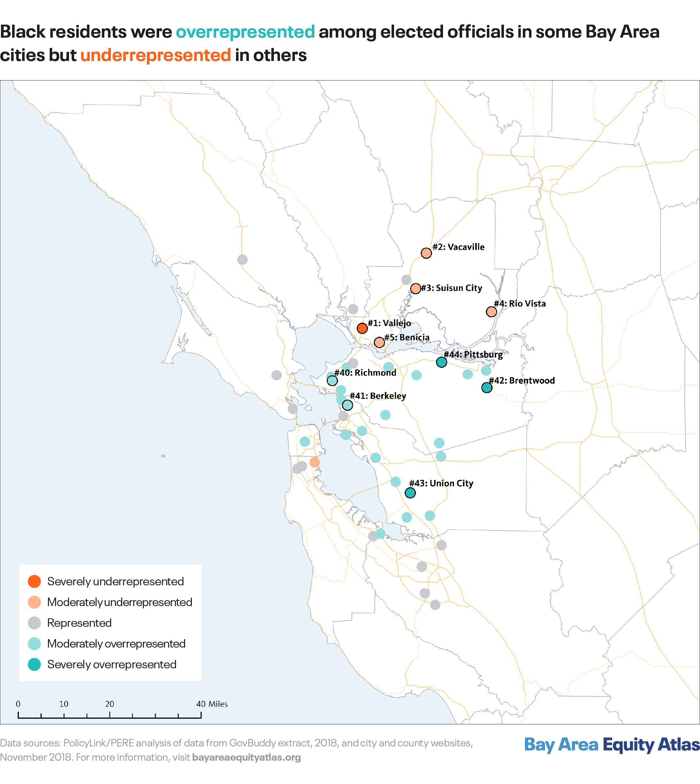Click the Richmond map marker
The height and width of the screenshot is (784, 700).
(332, 381)
